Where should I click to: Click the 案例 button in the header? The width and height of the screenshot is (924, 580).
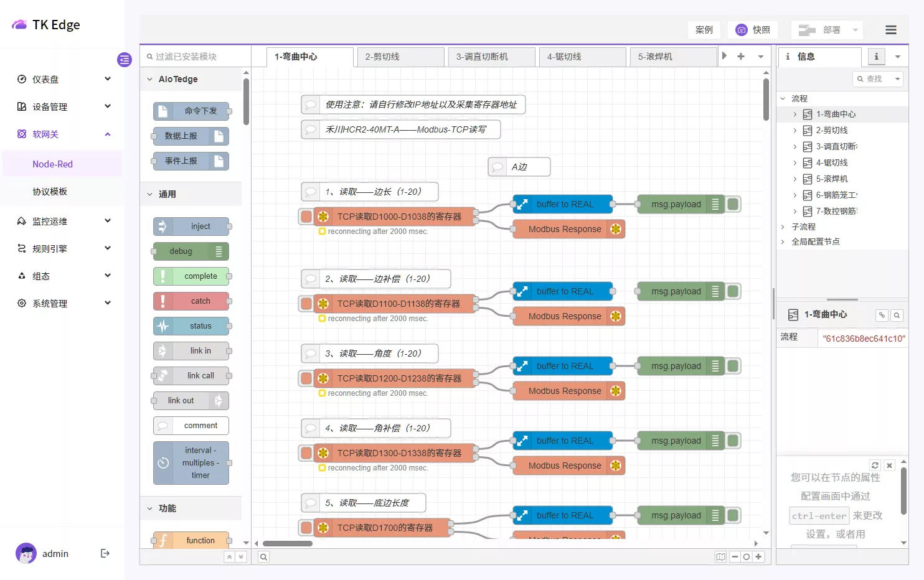pos(704,29)
